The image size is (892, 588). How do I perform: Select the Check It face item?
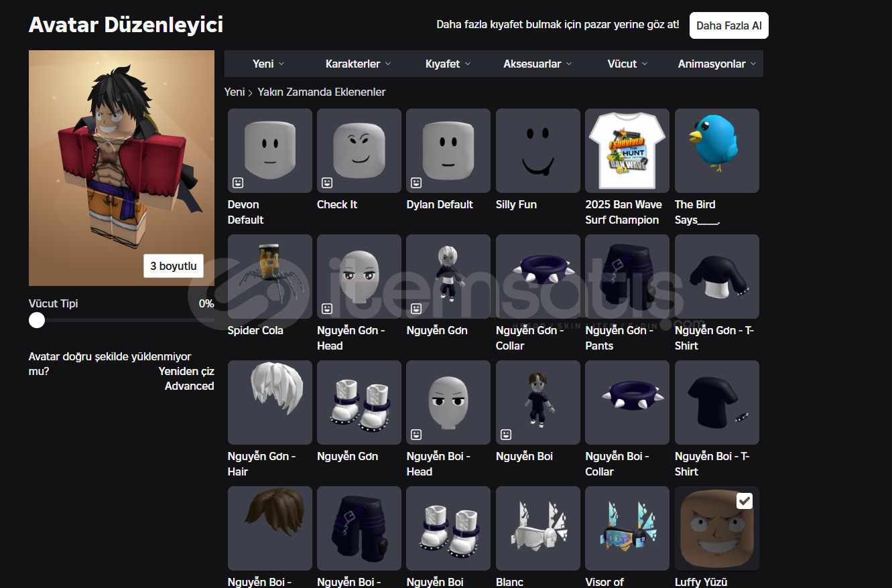click(x=359, y=151)
